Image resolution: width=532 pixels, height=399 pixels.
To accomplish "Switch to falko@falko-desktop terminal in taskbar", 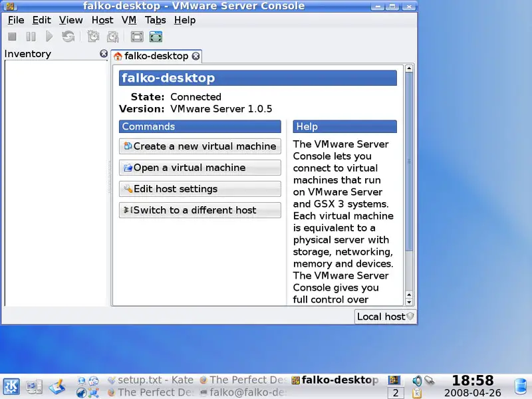I will point(243,392).
